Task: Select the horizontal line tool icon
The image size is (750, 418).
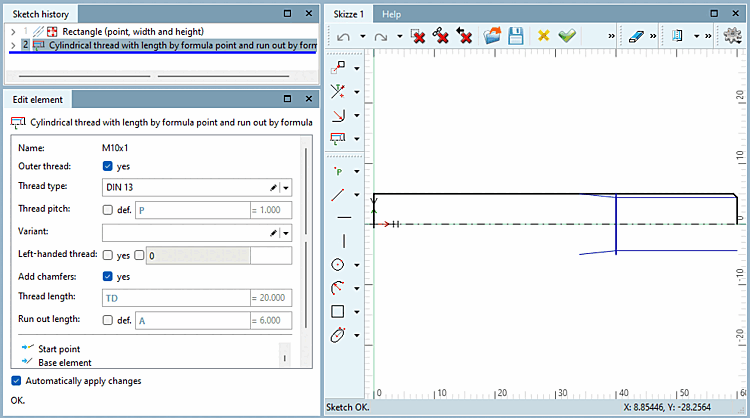Action: coord(344,218)
